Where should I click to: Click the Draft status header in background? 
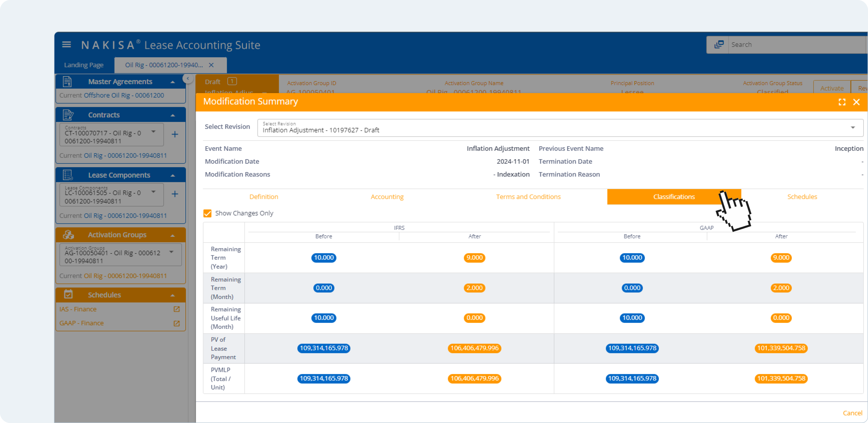click(212, 82)
